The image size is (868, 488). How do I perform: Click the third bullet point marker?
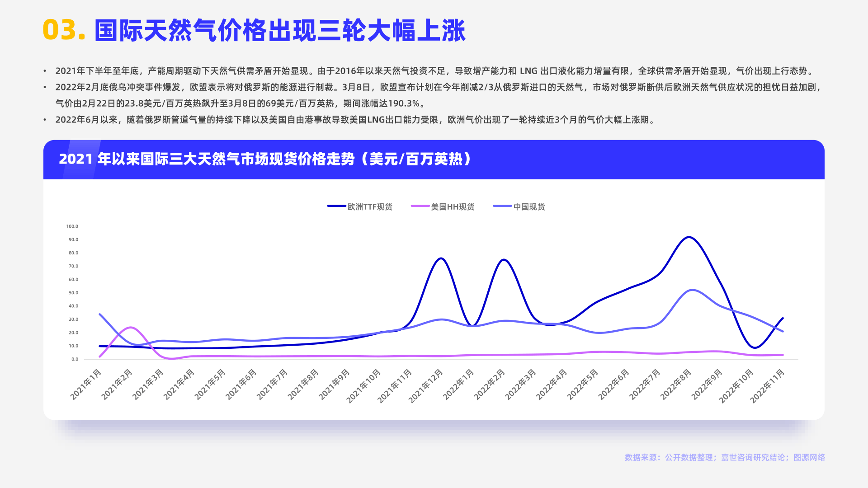(45, 120)
